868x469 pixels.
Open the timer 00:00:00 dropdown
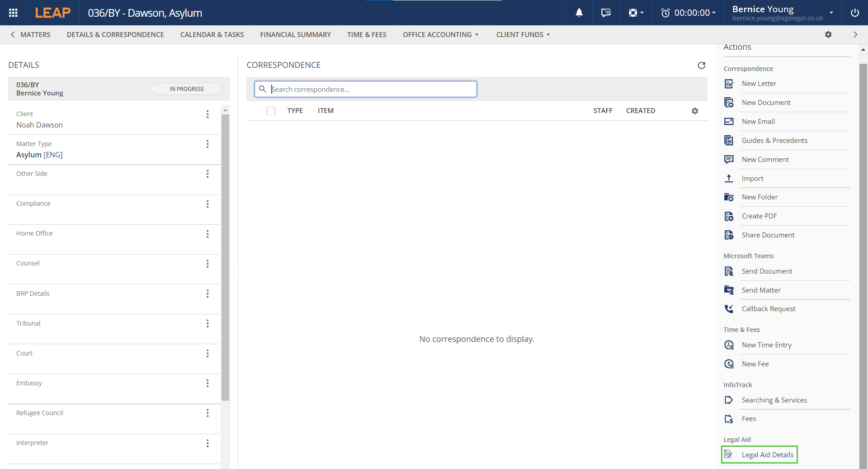pyautogui.click(x=688, y=13)
